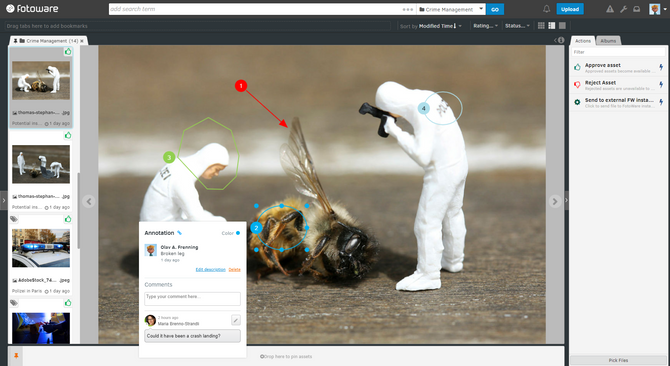
Task: Go to the next image arrow
Action: (x=555, y=201)
